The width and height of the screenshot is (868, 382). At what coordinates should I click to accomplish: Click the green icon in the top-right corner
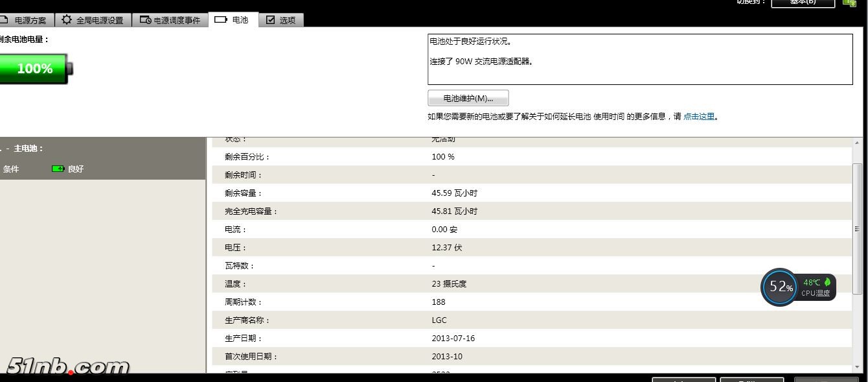(x=849, y=3)
